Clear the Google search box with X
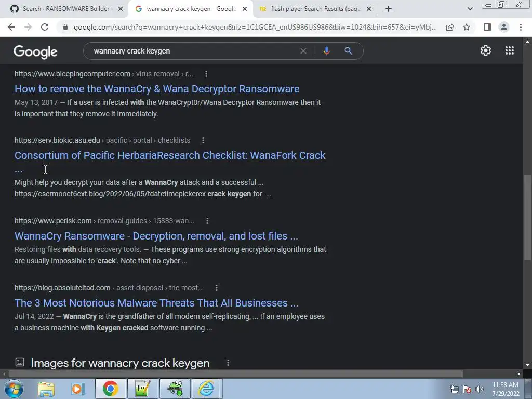This screenshot has height=399, width=532. [303, 51]
